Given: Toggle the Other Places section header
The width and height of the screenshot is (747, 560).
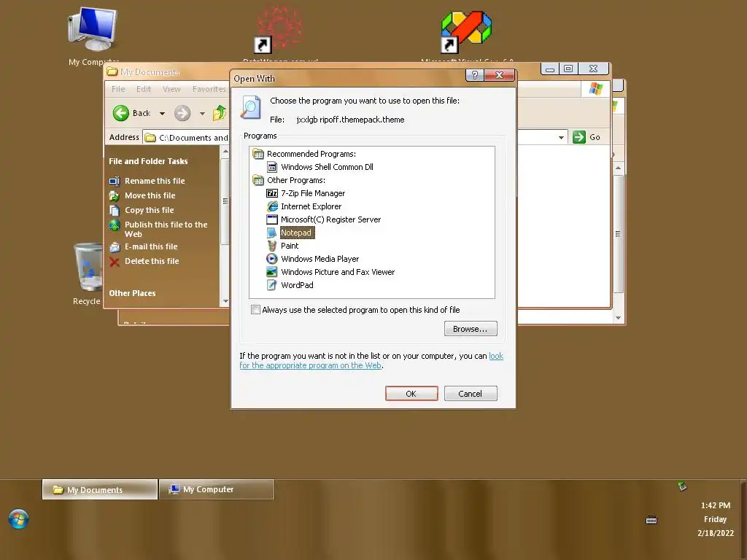Looking at the screenshot, I should (x=132, y=293).
